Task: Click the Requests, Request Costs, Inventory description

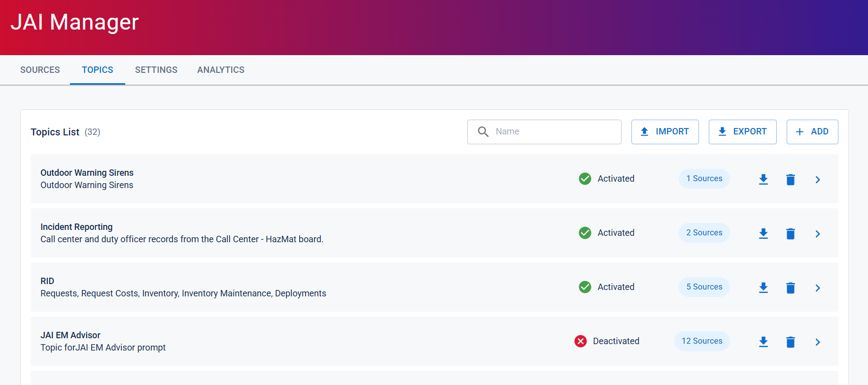Action: pos(183,293)
